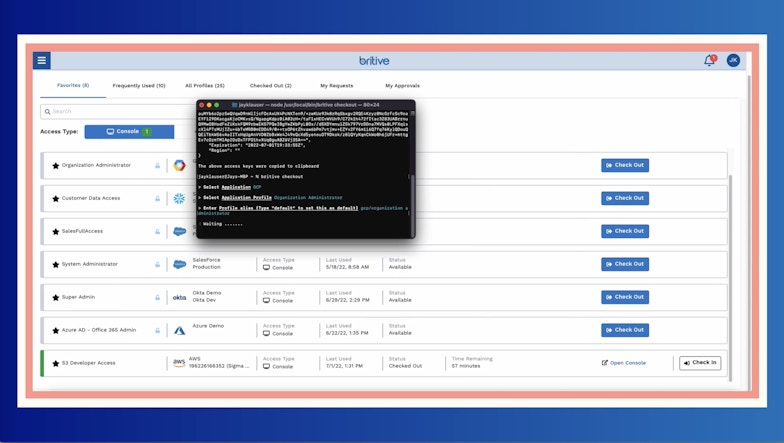Click lock icon on Super Admin row
784x443 pixels.
pos(157,298)
